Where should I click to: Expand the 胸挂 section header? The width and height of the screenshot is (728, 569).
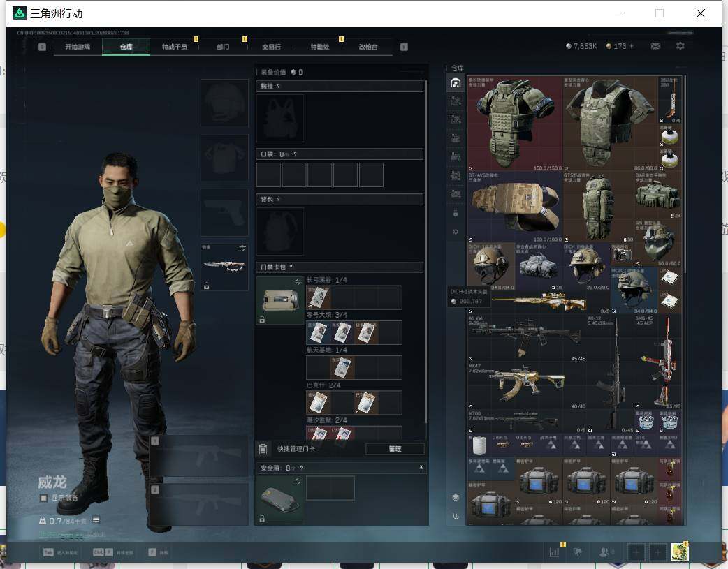pos(340,86)
